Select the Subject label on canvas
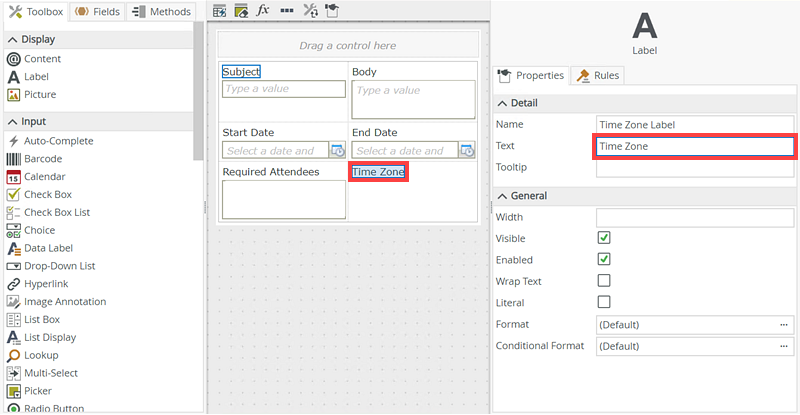 pyautogui.click(x=241, y=71)
